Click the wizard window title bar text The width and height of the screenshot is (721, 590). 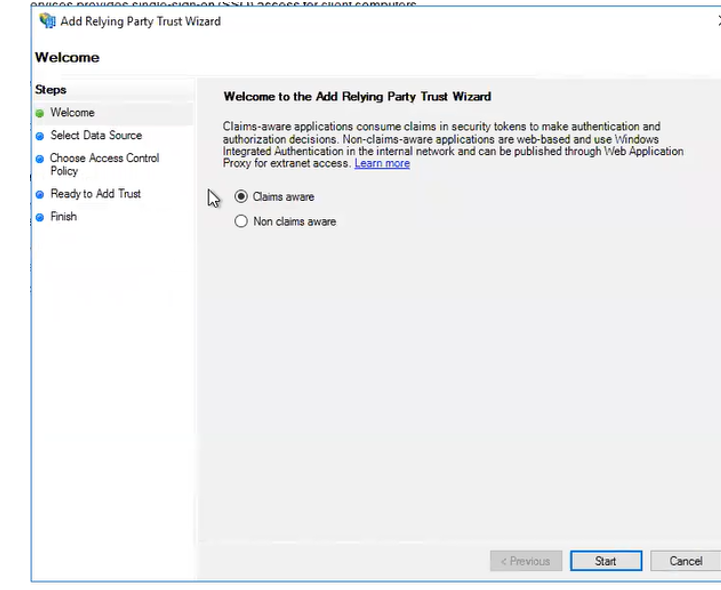(141, 21)
